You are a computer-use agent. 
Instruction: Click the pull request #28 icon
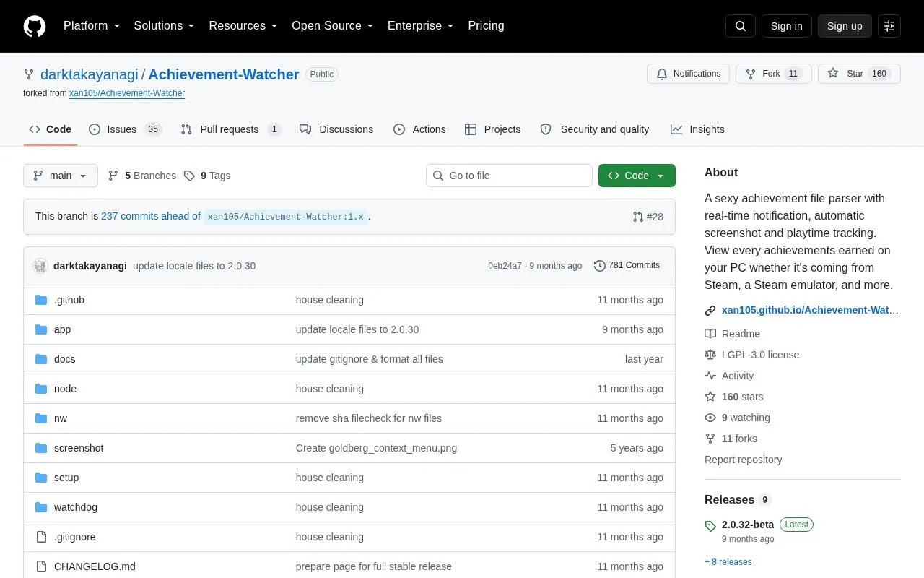coord(638,217)
